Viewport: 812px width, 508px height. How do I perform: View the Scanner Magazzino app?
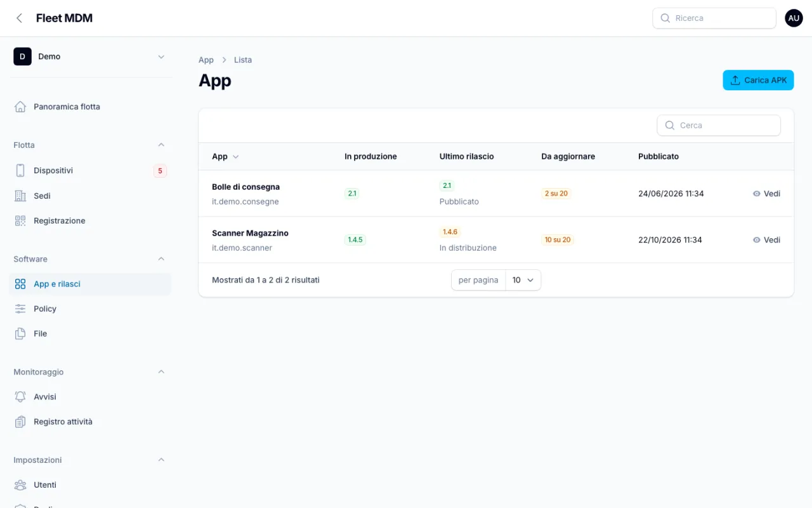pos(766,240)
